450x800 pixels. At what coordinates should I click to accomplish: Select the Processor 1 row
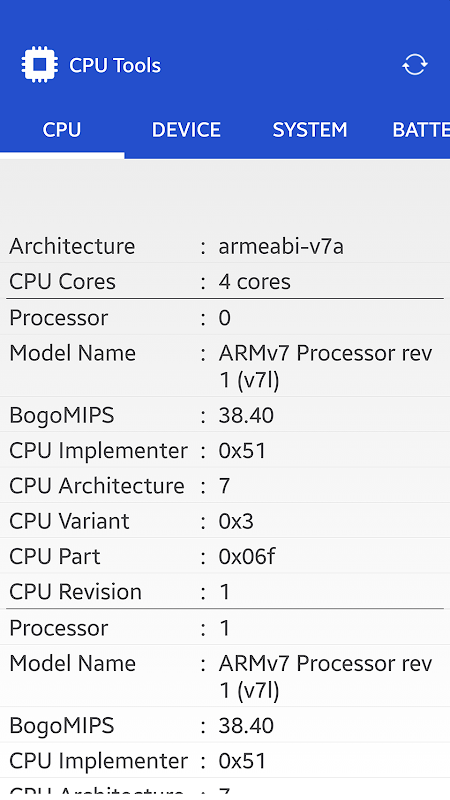[x=225, y=628]
